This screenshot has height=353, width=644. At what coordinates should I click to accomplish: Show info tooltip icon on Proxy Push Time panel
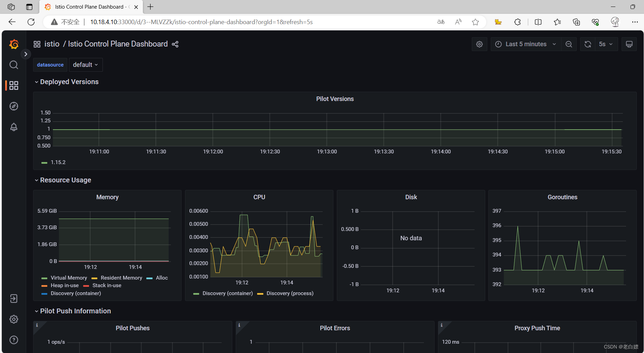point(441,325)
